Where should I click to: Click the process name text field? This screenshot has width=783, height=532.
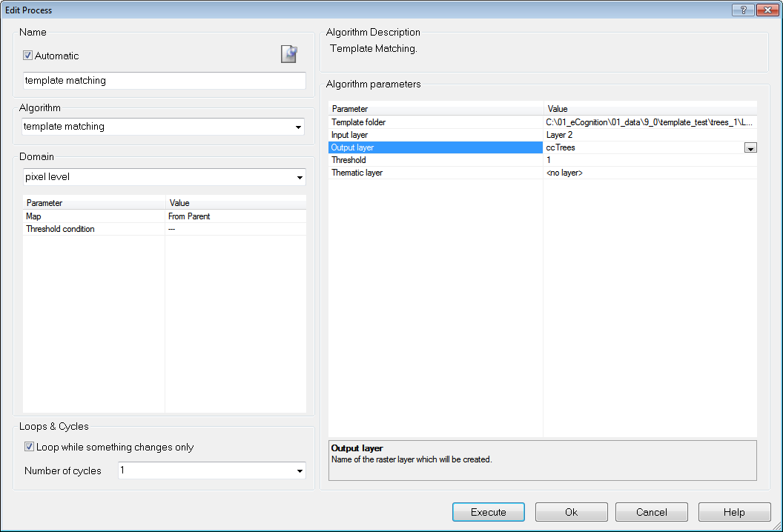click(164, 81)
